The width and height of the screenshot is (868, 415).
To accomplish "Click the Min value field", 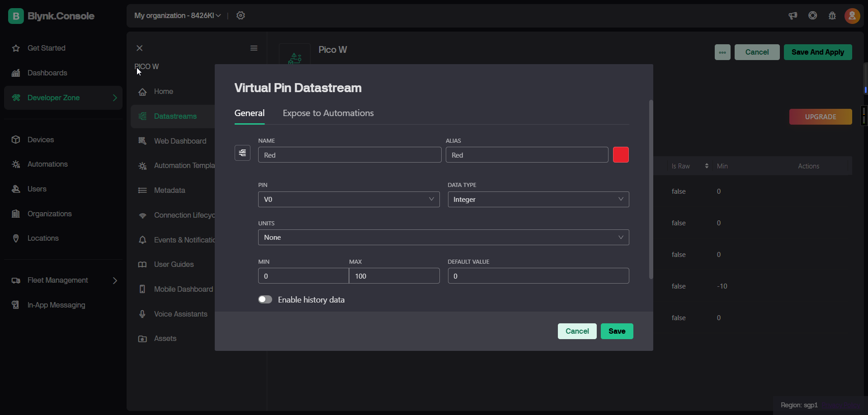I will point(303,276).
